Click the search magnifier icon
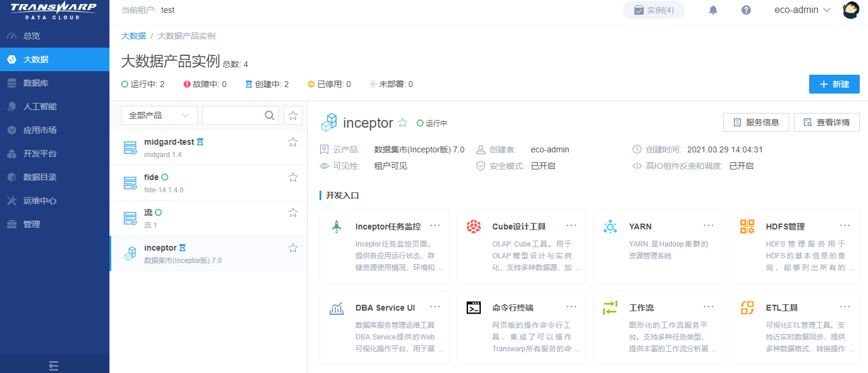 click(270, 115)
